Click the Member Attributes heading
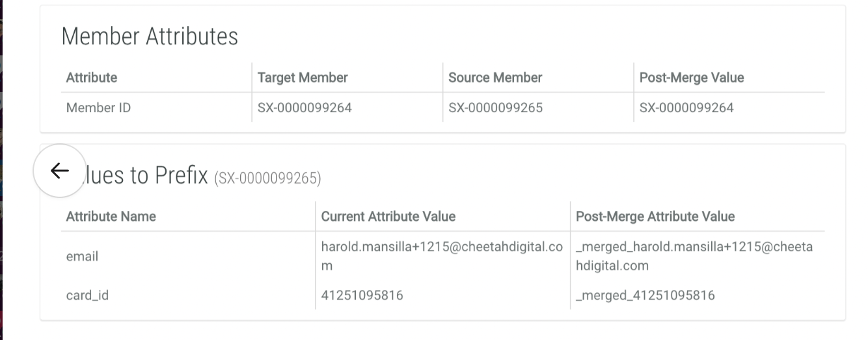 coord(150,36)
